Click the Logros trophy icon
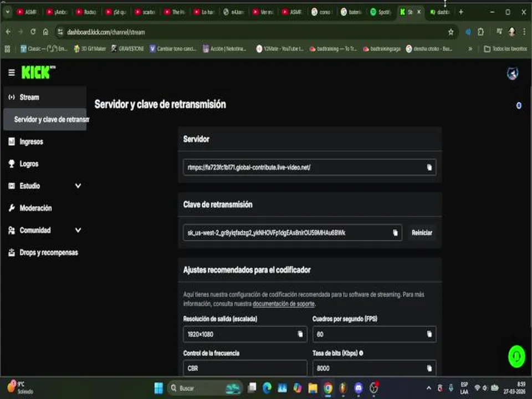Viewport: 532px width, 399px height. 12,164
